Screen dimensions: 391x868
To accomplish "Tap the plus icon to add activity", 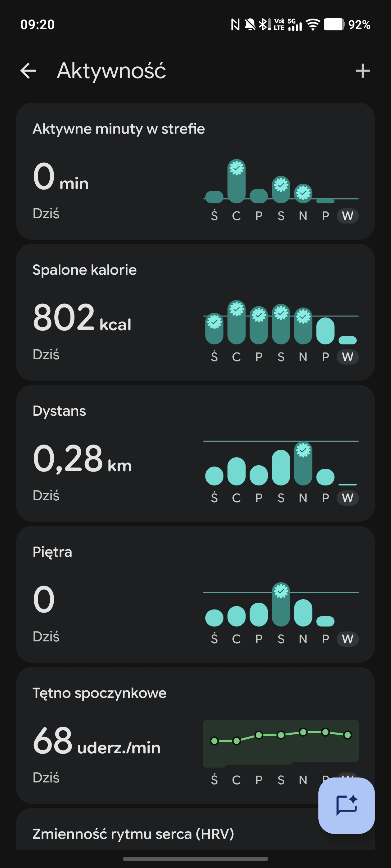I will (x=362, y=71).
